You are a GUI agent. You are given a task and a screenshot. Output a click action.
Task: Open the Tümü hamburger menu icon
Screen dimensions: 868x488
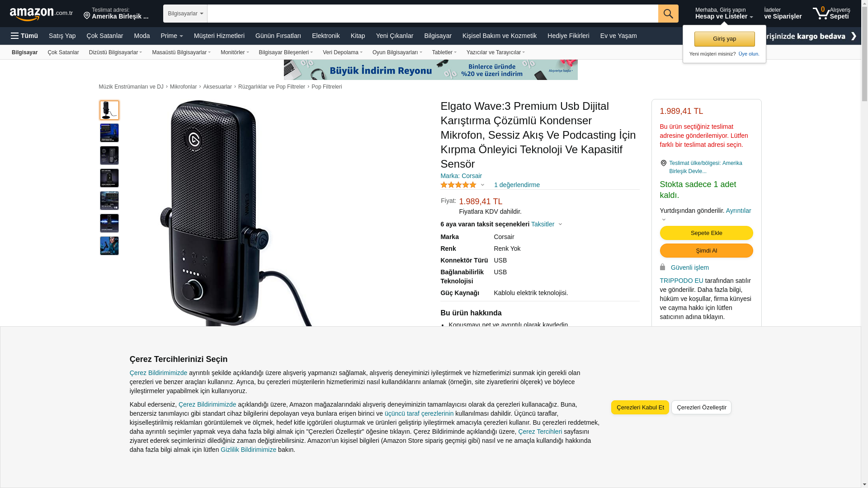[x=15, y=36]
